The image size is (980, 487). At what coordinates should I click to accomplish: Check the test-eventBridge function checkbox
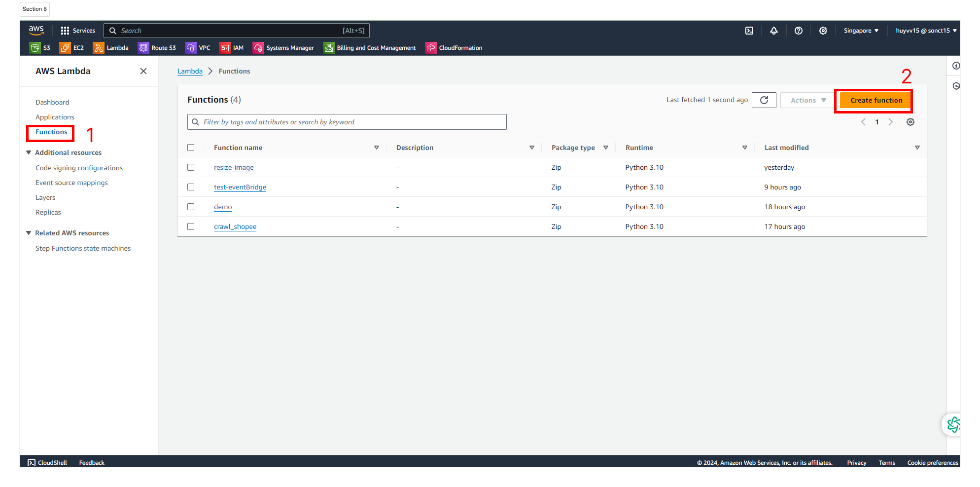click(x=191, y=187)
